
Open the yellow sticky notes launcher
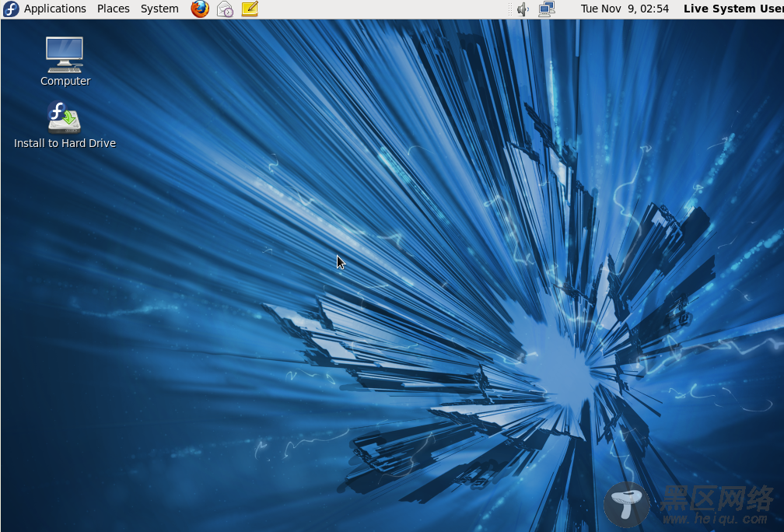tap(250, 9)
